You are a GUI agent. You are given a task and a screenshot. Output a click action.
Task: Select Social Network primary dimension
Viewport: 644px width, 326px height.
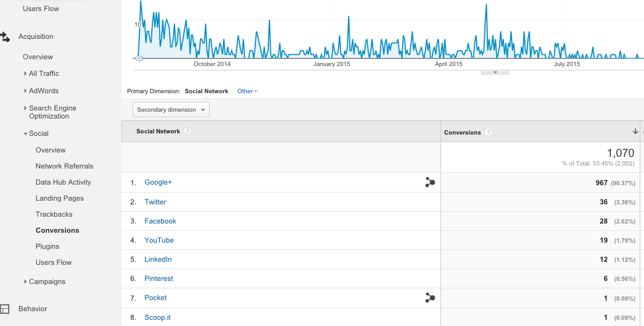tap(207, 91)
